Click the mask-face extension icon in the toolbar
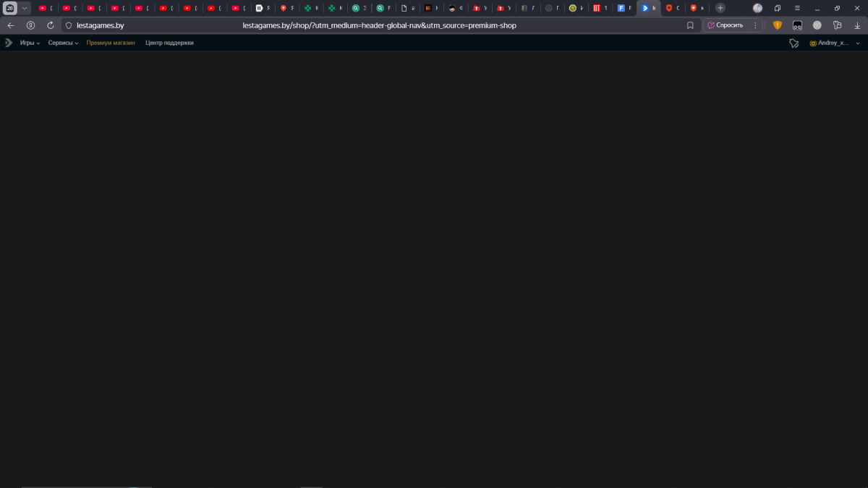 pos(797,25)
